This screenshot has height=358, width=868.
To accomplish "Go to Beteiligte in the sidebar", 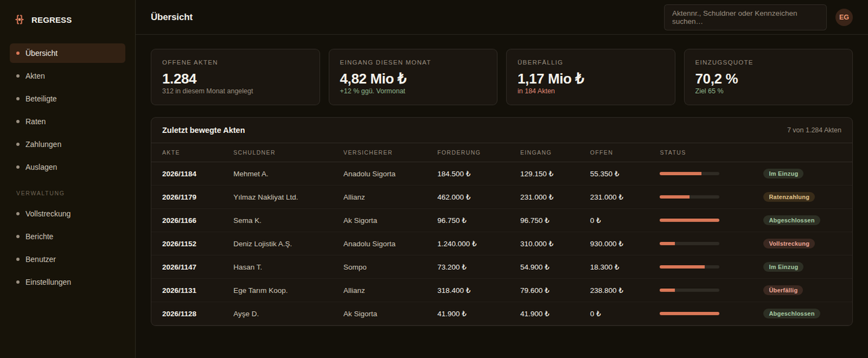I will (67, 99).
